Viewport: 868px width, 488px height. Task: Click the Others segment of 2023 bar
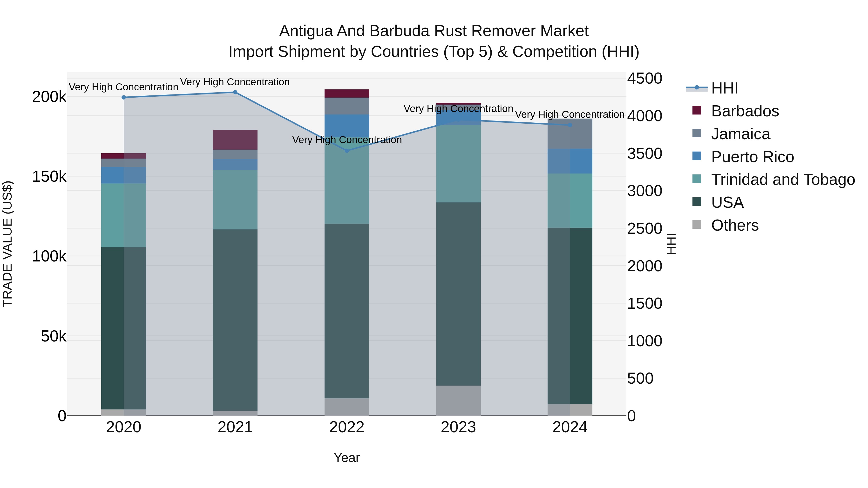pos(458,401)
